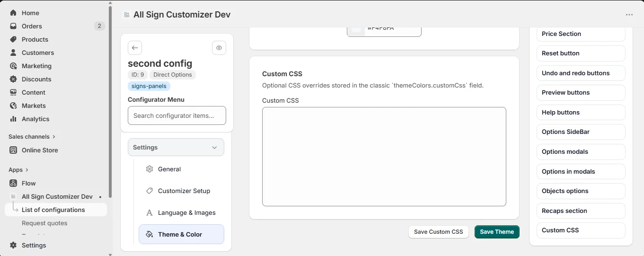Image resolution: width=644 pixels, height=256 pixels.
Task: Open the Orders icon in the sidebar
Action: pos(13,26)
